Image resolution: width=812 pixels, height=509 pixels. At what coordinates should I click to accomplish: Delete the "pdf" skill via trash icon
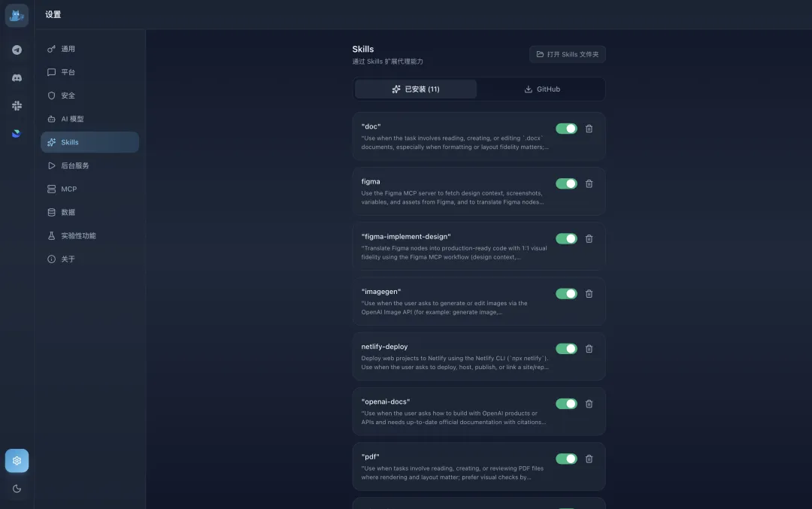(x=589, y=459)
